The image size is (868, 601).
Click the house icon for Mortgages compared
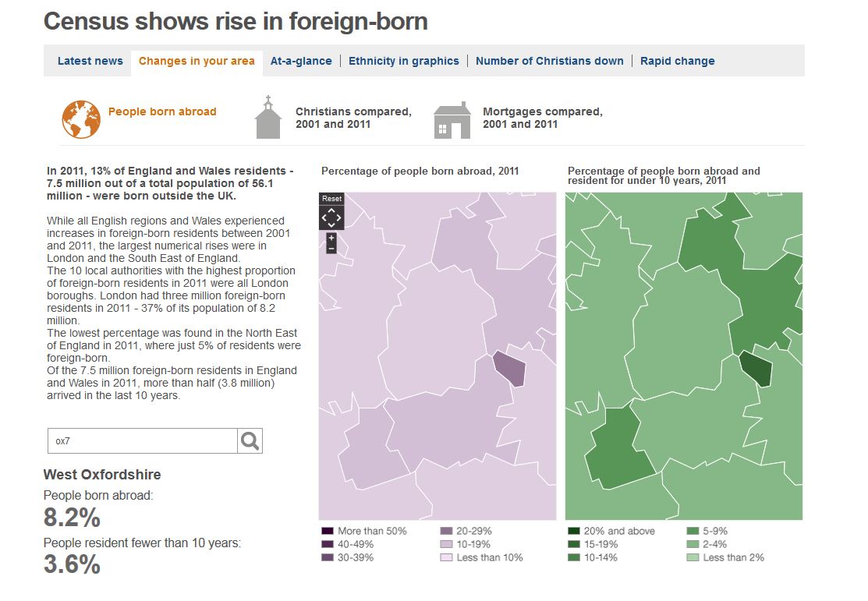click(452, 120)
